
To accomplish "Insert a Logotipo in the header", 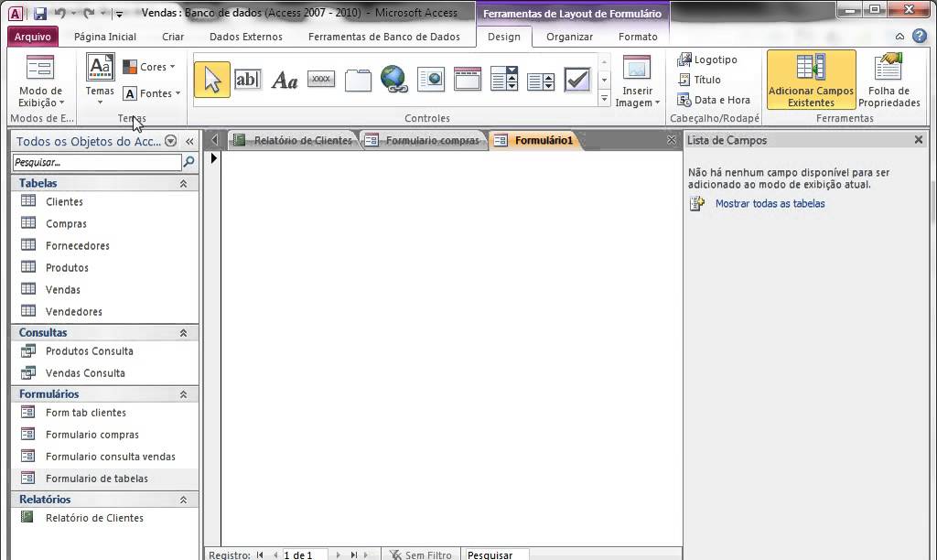I will pyautogui.click(x=707, y=59).
